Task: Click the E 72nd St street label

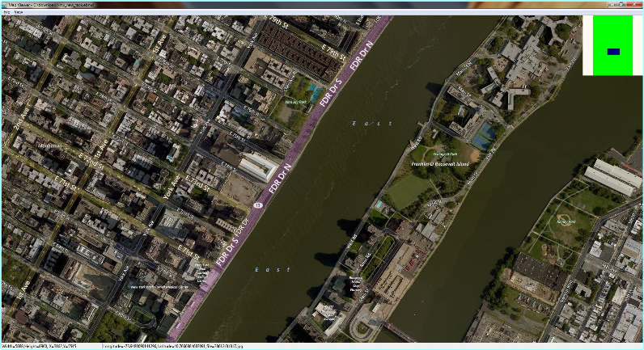Action: pos(91,160)
